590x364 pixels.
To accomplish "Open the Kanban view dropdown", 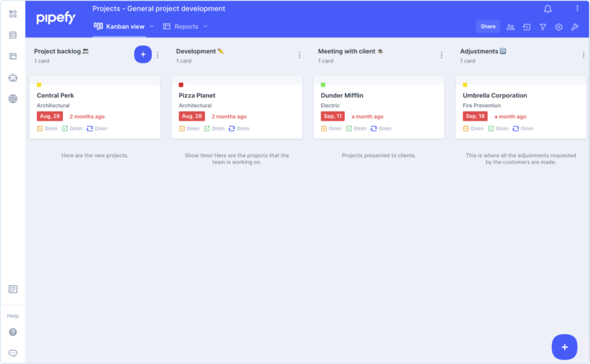I will 151,26.
